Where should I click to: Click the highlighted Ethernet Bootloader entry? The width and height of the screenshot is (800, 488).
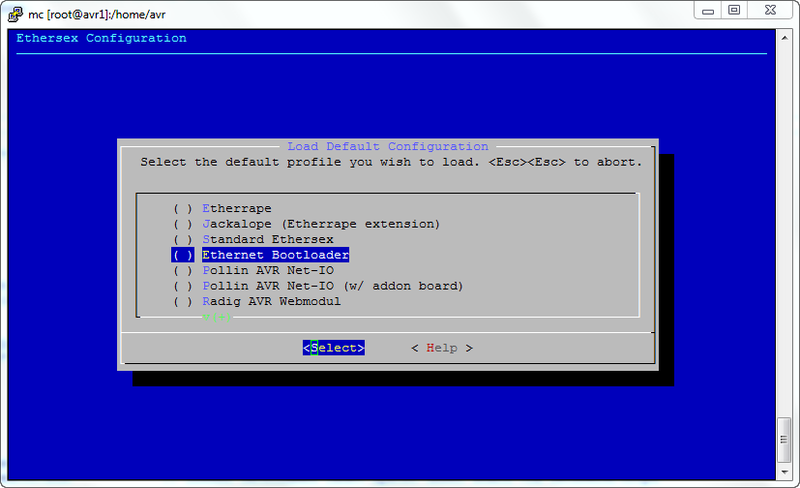coord(275,255)
